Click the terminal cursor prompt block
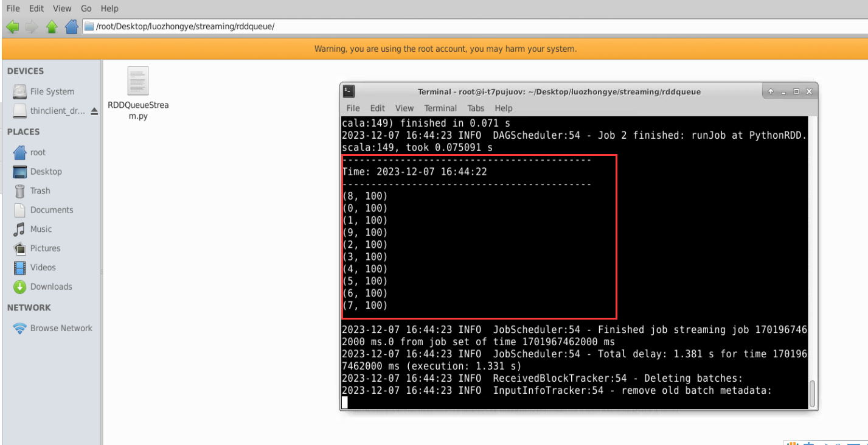The height and width of the screenshot is (445, 868). 345,402
